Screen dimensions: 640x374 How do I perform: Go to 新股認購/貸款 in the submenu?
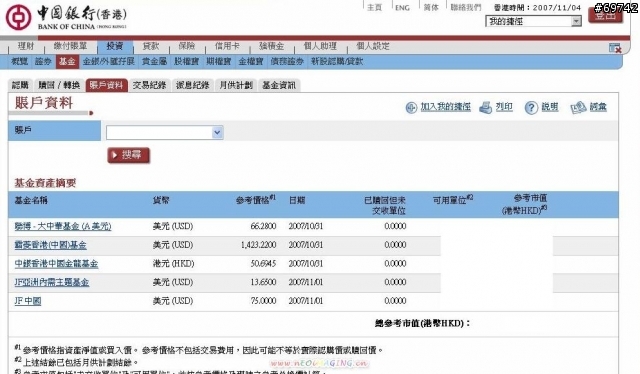[x=337, y=61]
